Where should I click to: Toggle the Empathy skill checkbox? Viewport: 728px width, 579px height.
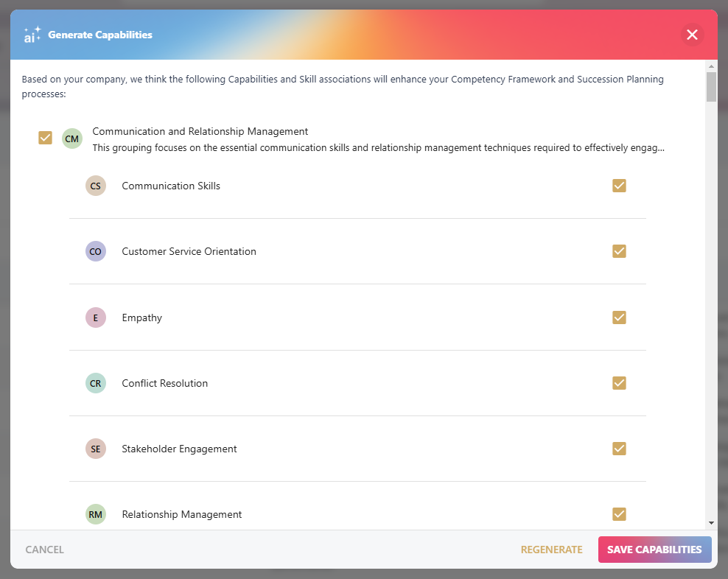click(x=620, y=317)
